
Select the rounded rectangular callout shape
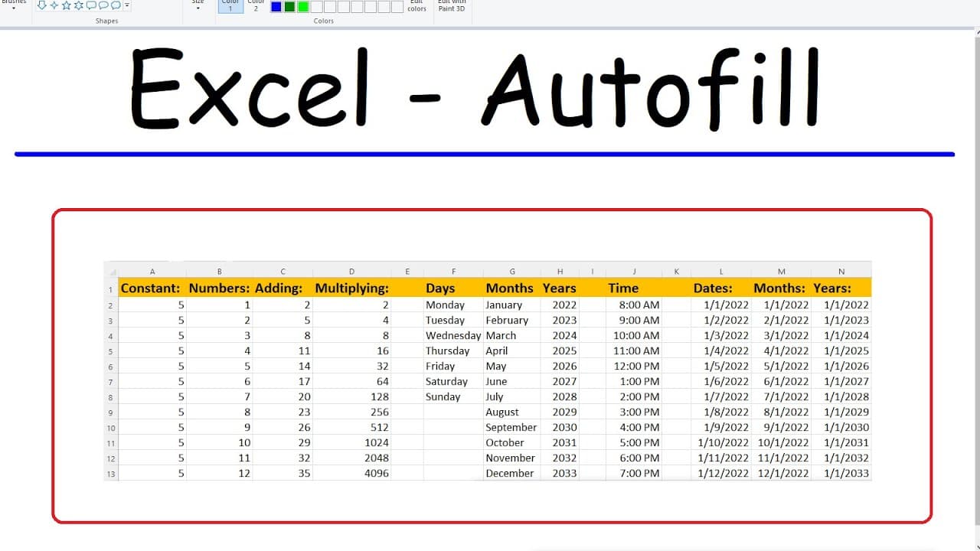91,5
